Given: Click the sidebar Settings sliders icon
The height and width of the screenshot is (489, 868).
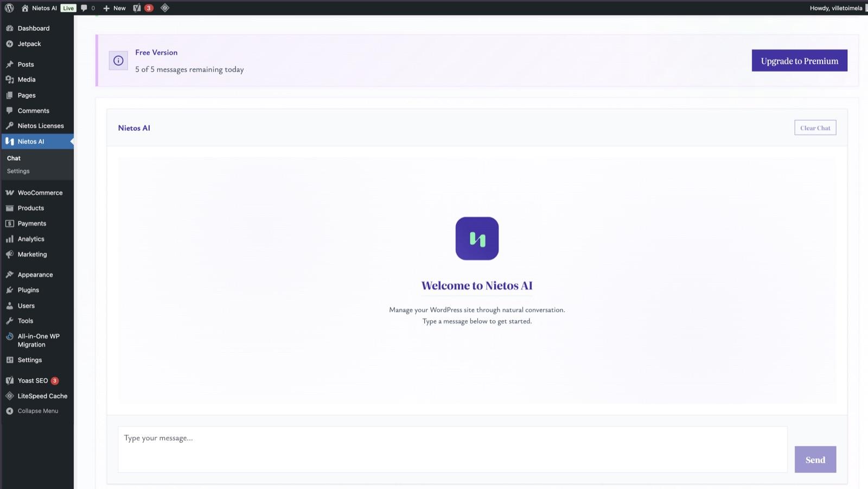Looking at the screenshot, I should tap(9, 360).
